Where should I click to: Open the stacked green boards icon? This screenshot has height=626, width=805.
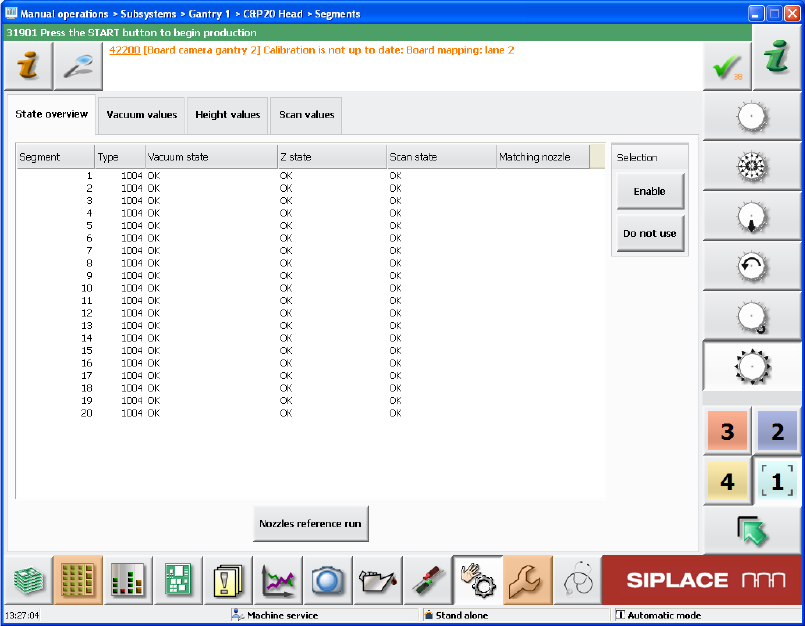tap(28, 580)
